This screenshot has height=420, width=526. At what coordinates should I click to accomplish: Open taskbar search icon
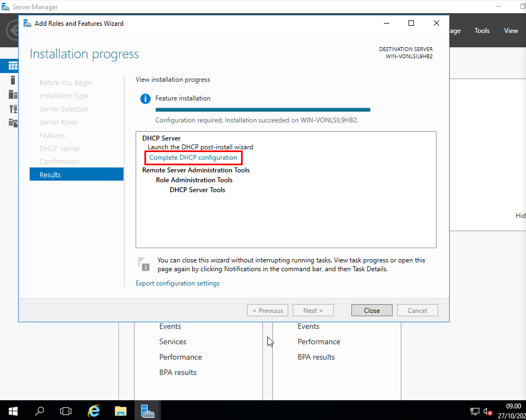[x=40, y=410]
